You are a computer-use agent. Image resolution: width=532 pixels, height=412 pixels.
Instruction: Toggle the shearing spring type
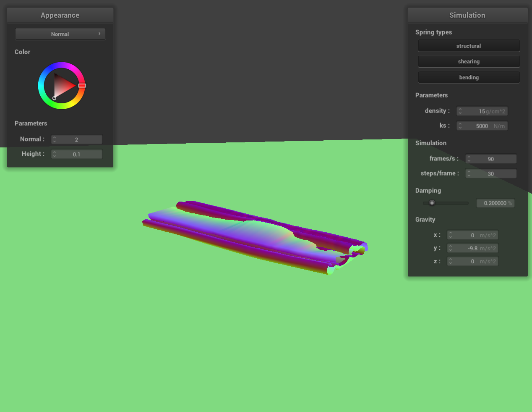(x=469, y=61)
